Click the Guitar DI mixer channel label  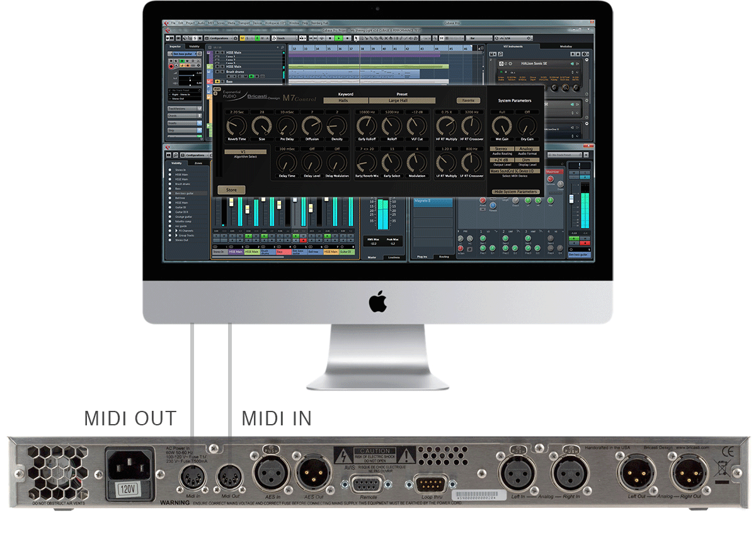pyautogui.click(x=348, y=252)
